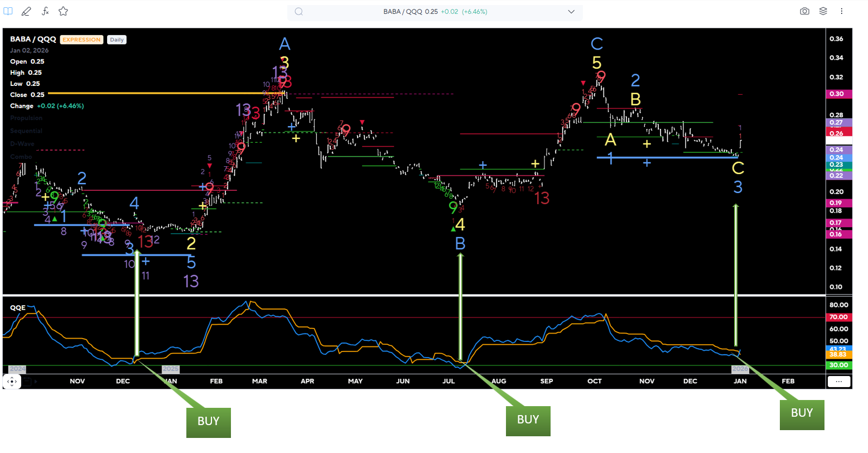Take a chart snapshot with camera icon
Viewport: 868px width, 453px height.
pos(804,11)
